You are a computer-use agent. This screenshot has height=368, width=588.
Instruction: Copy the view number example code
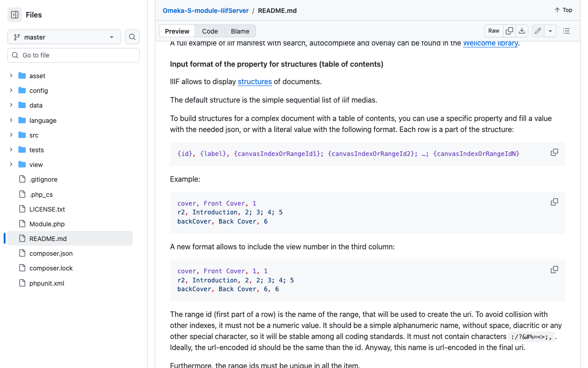coord(554,270)
